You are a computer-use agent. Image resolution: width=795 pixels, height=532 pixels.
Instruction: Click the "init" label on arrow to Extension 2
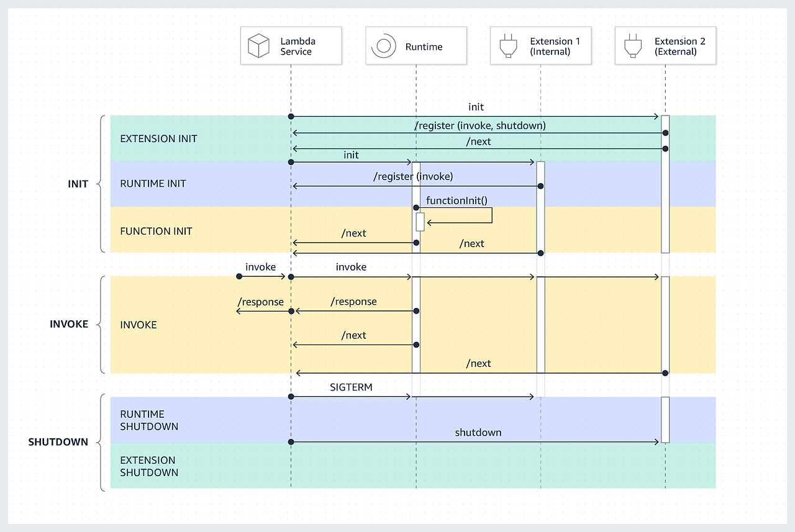click(x=476, y=107)
